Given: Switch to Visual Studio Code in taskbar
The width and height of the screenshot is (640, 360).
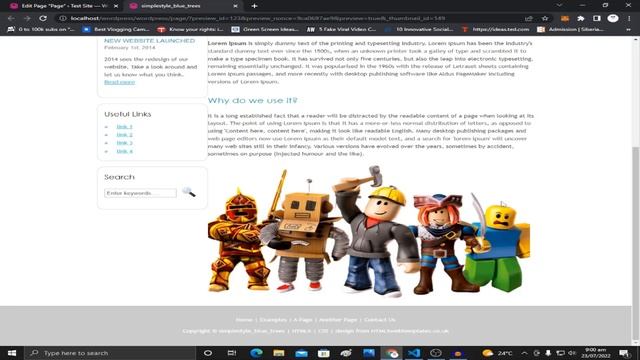Looking at the screenshot, I should pyautogui.click(x=413, y=353).
